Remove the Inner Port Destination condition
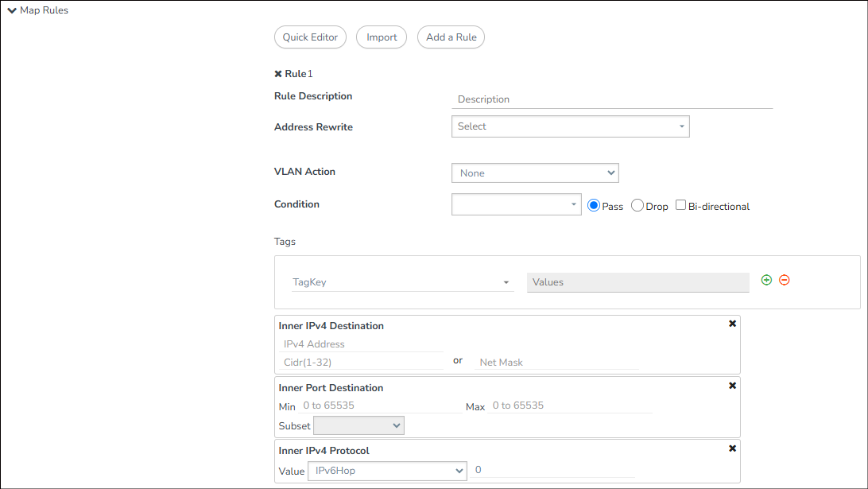Screen dimensions: 868x489 coord(732,386)
